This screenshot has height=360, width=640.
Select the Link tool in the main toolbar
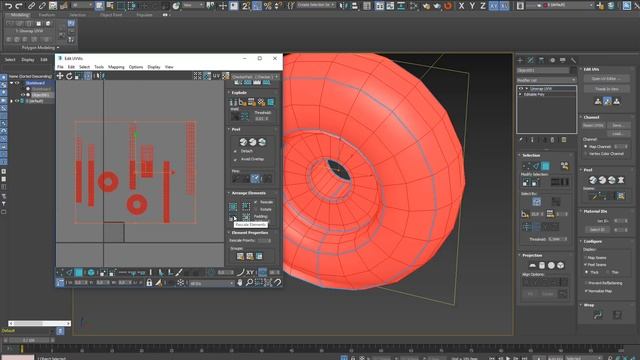tap(31, 6)
